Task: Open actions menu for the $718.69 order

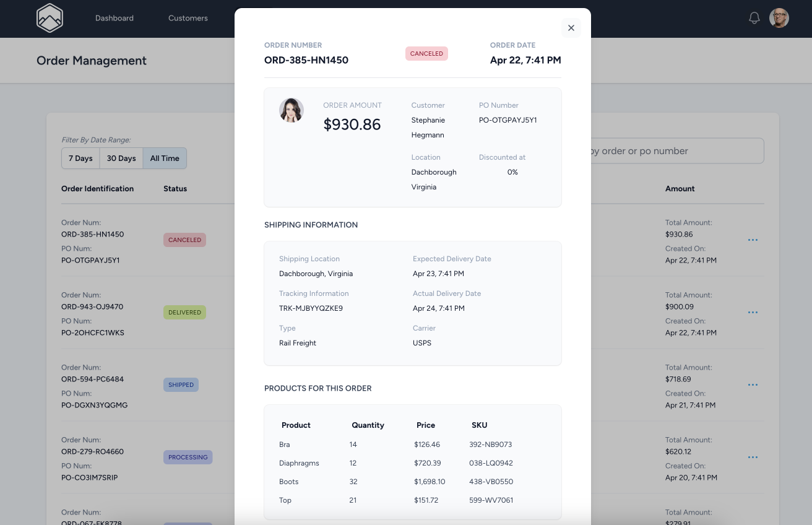Action: tap(753, 384)
